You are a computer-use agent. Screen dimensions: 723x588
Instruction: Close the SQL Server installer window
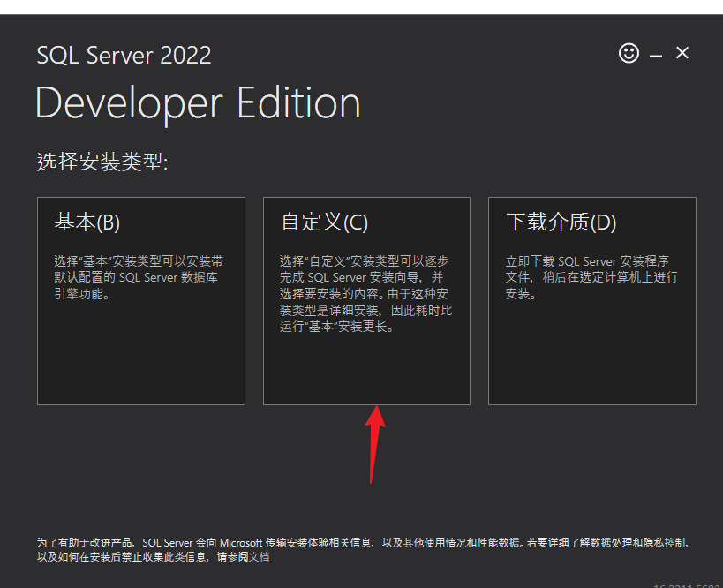click(682, 53)
